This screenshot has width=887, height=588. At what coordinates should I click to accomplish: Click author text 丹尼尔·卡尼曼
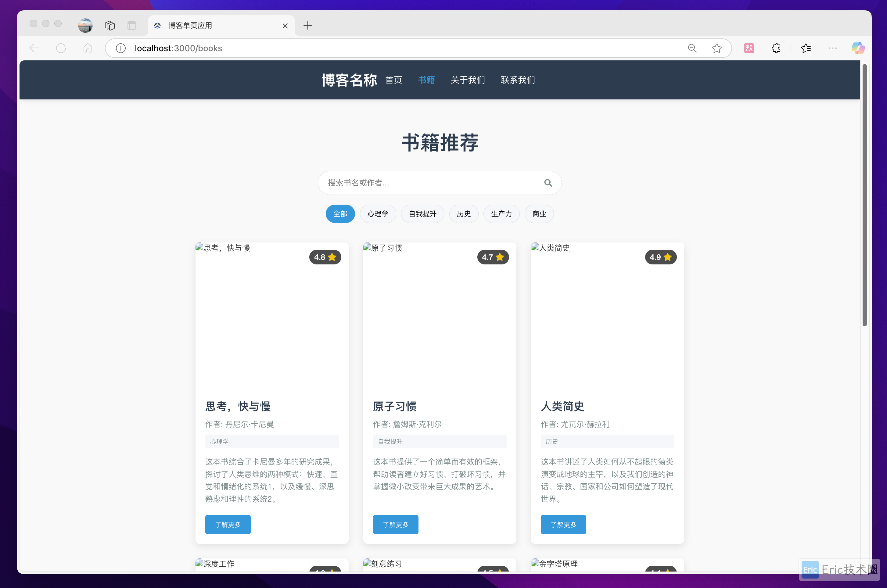pyautogui.click(x=250, y=424)
